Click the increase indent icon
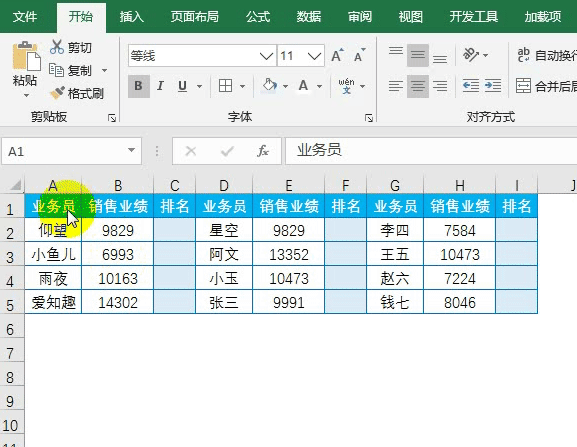 click(493, 86)
